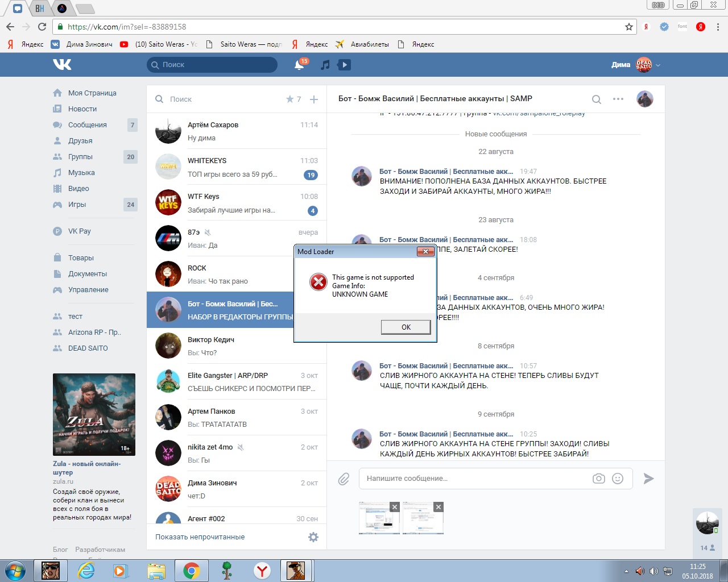Viewport: 728px width, 582px height.
Task: Open Сообщения in sidebar
Action: point(87,124)
